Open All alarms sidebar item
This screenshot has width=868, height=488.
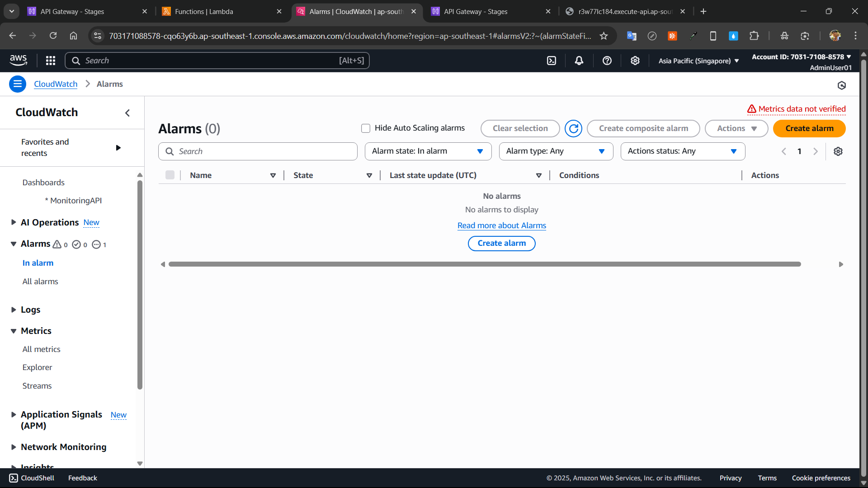(40, 282)
